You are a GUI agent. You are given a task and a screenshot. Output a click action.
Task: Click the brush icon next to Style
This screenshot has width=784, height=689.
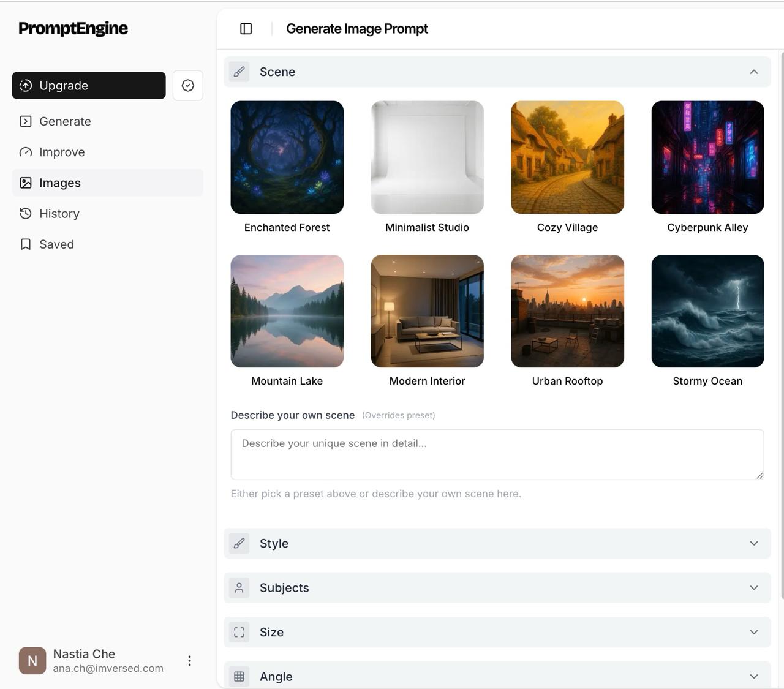239,544
